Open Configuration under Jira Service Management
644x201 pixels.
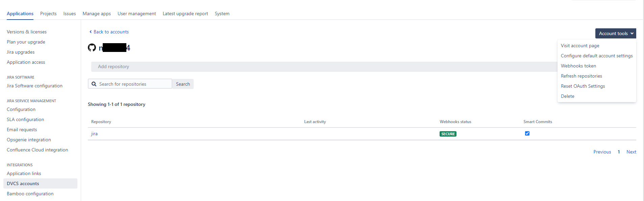[21, 109]
